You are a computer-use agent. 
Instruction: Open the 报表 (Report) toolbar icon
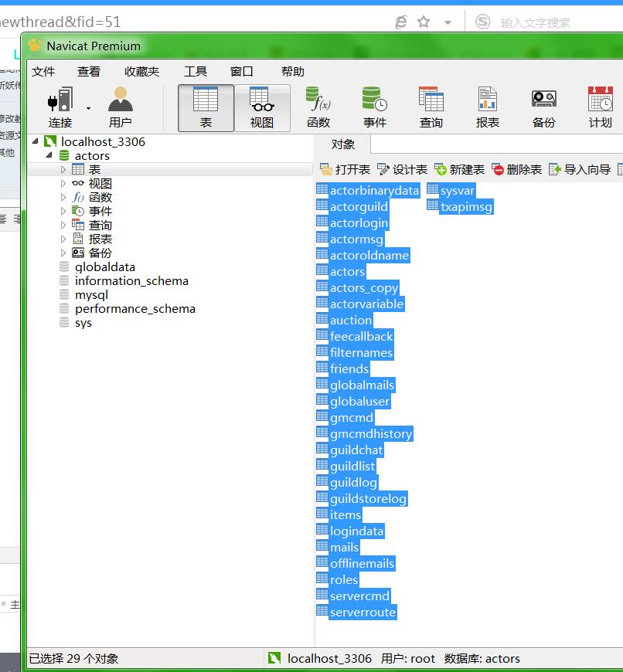coord(487,107)
